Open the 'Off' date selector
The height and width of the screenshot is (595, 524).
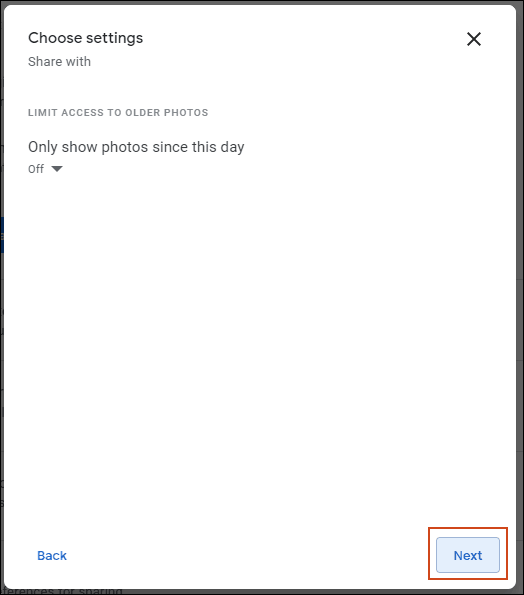coord(45,169)
